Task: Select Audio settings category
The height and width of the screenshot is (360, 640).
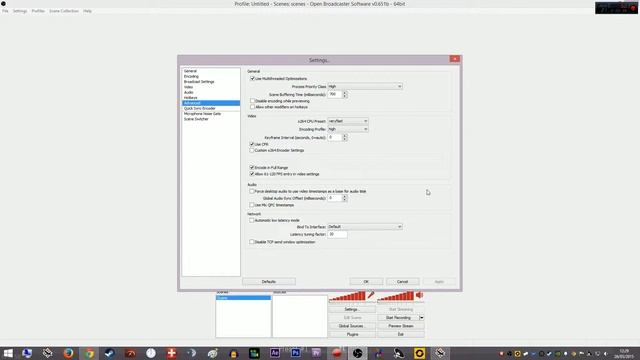Action: tap(211, 92)
